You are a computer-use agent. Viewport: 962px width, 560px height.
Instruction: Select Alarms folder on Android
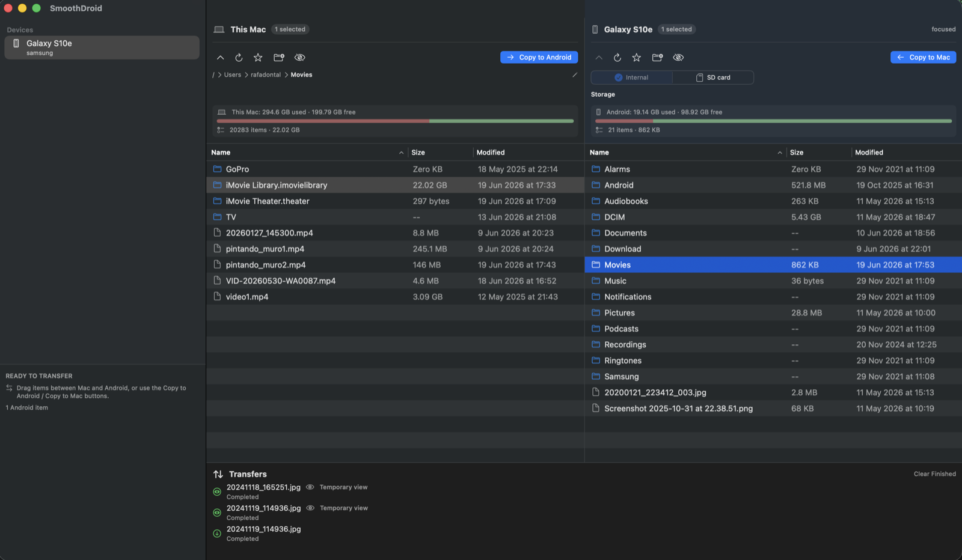point(773,169)
